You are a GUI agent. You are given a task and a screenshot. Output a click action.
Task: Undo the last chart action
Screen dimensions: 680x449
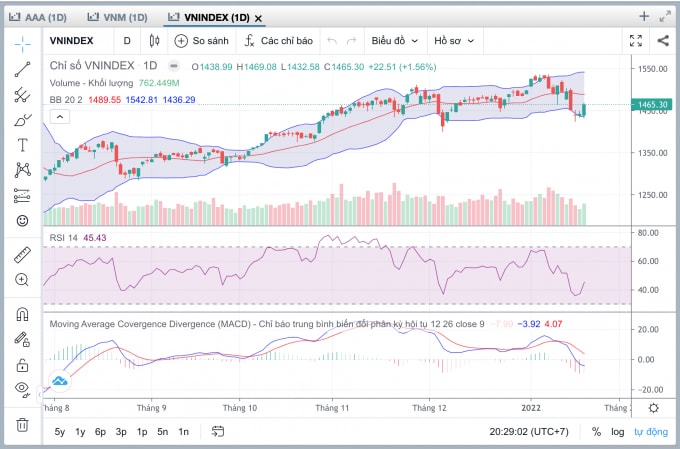point(332,41)
